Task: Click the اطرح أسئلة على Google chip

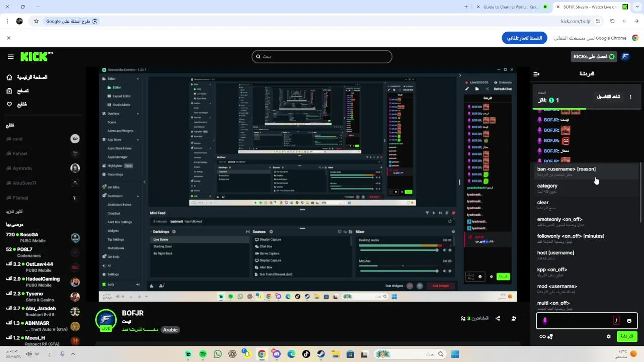Action: pyautogui.click(x=71, y=21)
